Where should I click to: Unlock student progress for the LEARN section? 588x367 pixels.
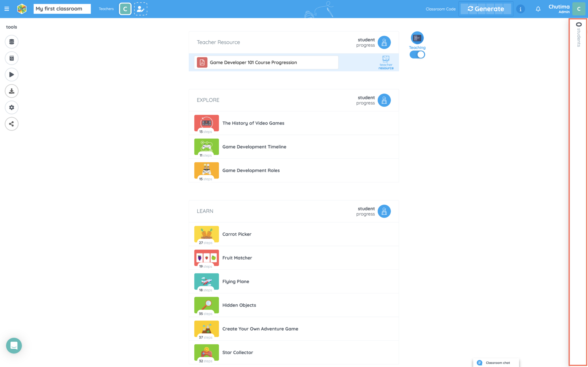pyautogui.click(x=384, y=211)
